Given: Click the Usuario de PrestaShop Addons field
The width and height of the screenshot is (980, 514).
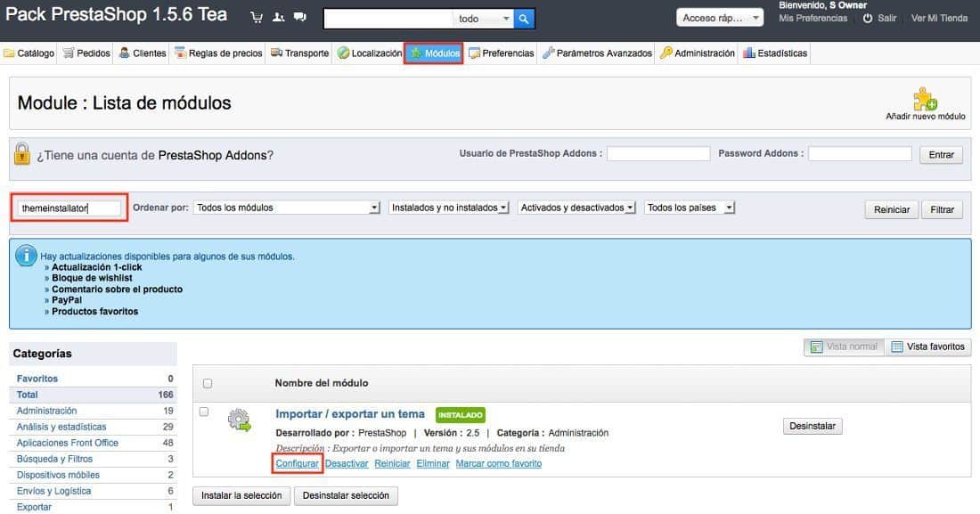Looking at the screenshot, I should pyautogui.click(x=658, y=153).
